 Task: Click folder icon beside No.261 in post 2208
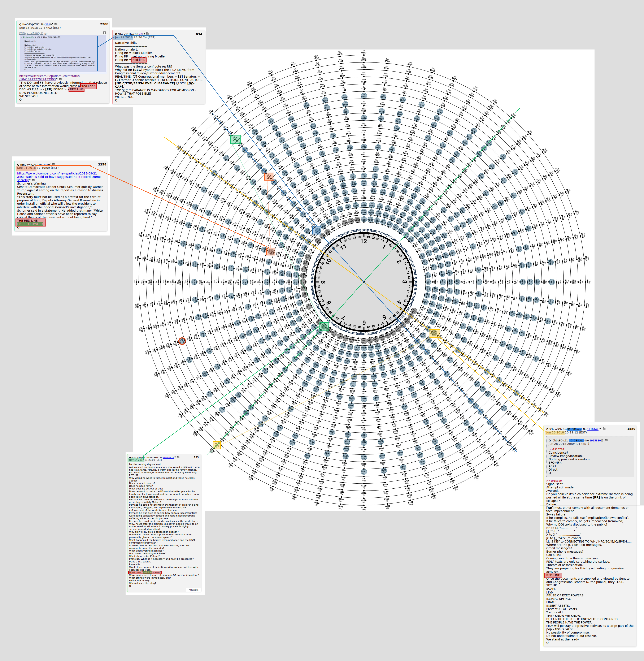(x=56, y=24)
